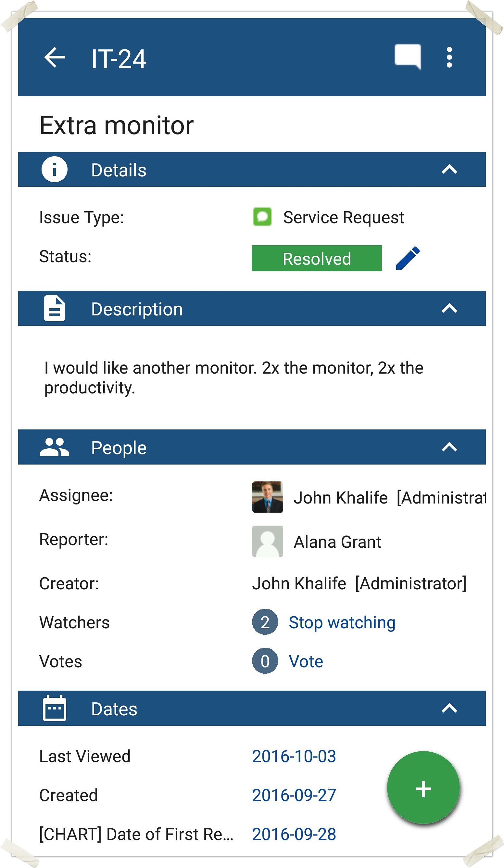504x868 pixels.
Task: Tap the Details info icon
Action: pos(54,170)
